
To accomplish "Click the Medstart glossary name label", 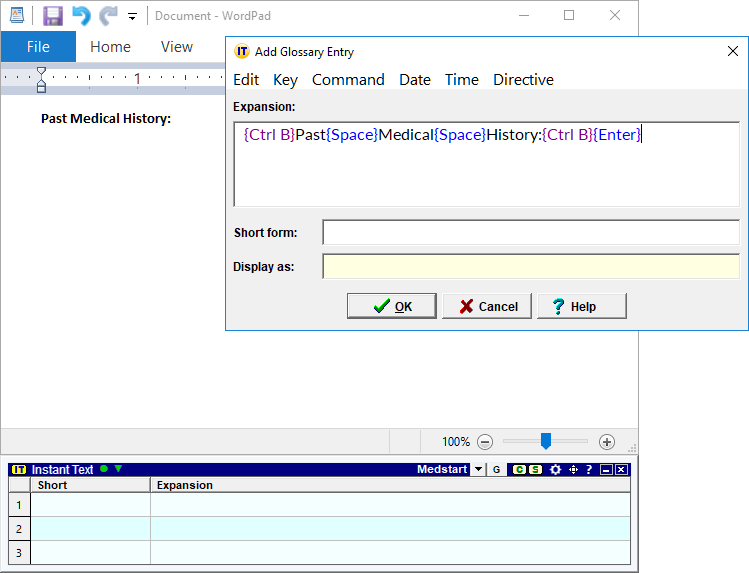I will [442, 469].
